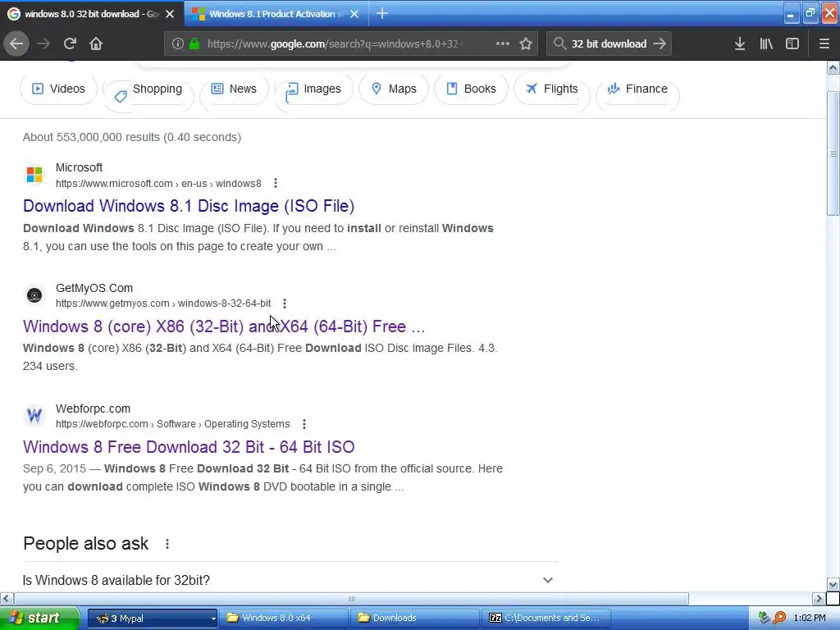Click the webforpc.com Software Operating Systems URL

[x=172, y=424]
